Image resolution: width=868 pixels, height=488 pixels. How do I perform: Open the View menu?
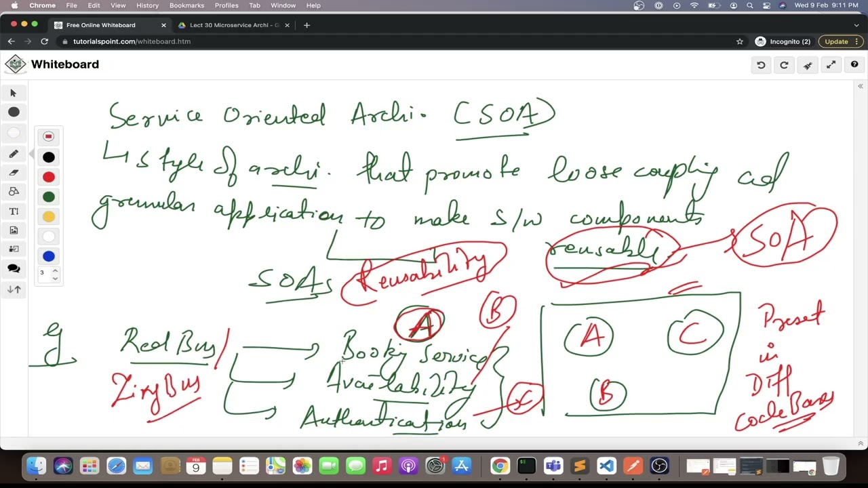(x=118, y=5)
